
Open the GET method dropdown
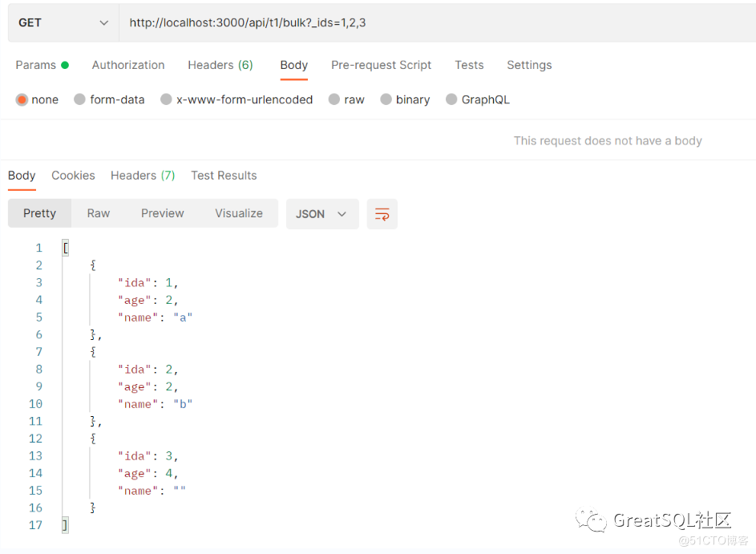coord(63,22)
